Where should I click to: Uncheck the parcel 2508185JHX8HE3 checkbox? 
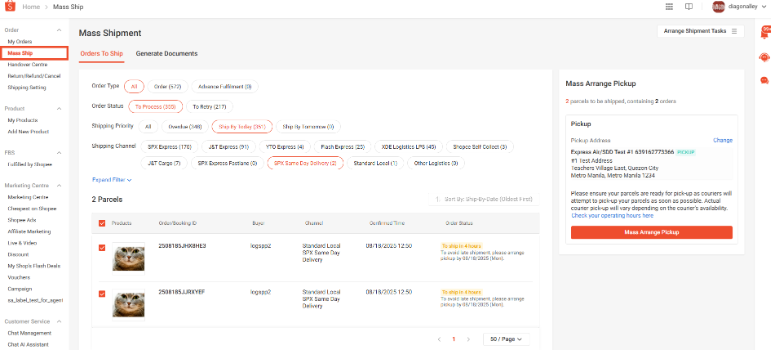[x=102, y=248]
